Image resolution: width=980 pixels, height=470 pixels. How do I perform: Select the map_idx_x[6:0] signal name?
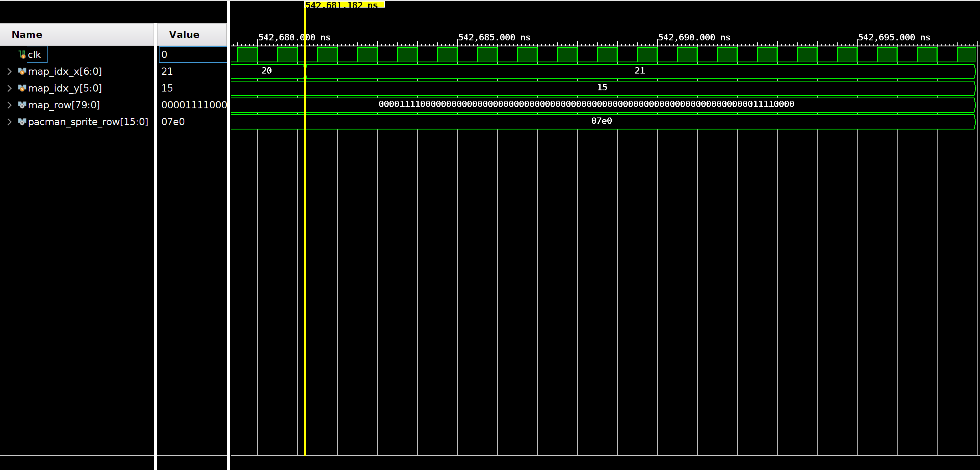(65, 72)
